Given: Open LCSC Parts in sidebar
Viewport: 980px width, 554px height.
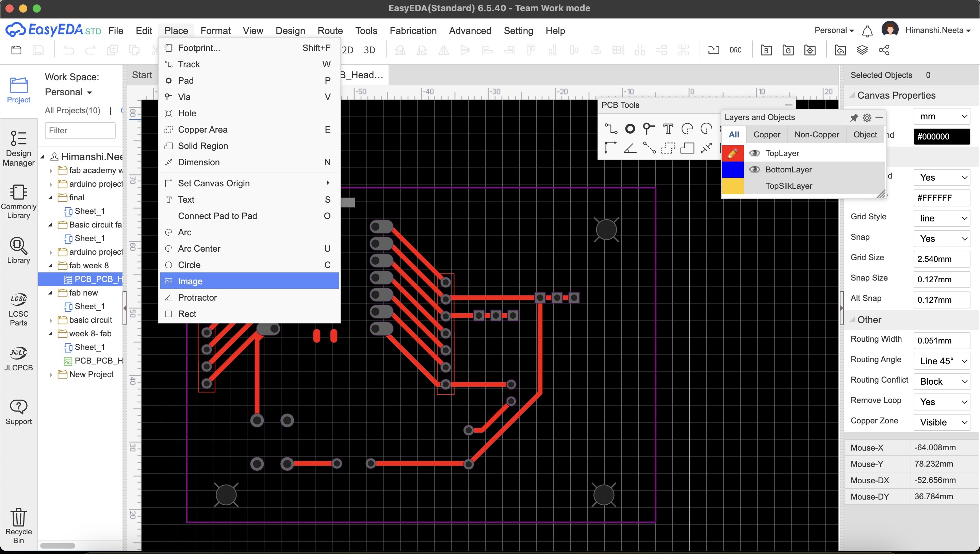Looking at the screenshot, I should (18, 310).
